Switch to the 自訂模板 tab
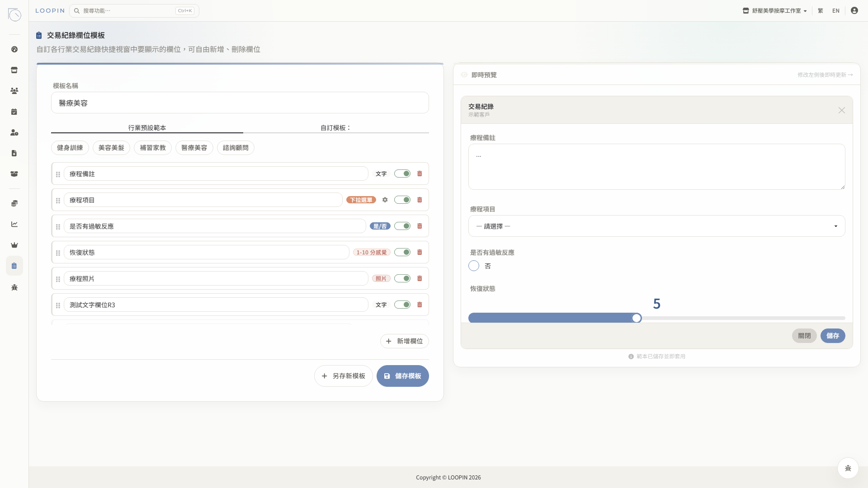 point(336,127)
